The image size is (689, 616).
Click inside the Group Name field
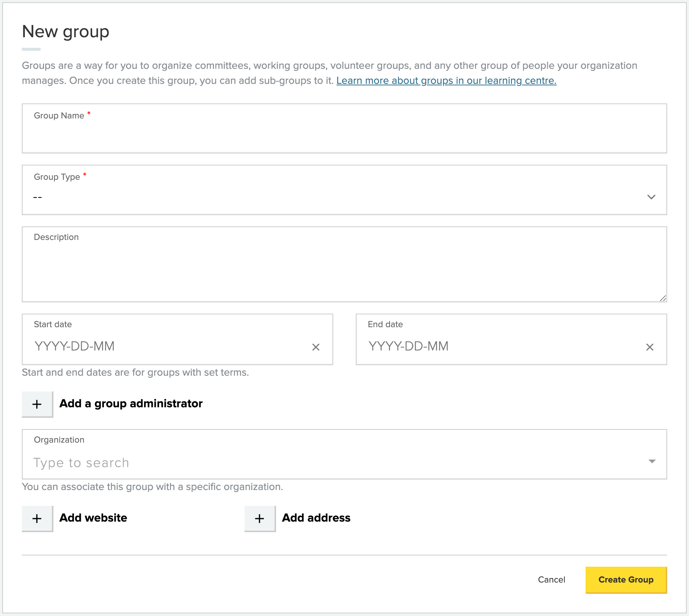338,135
